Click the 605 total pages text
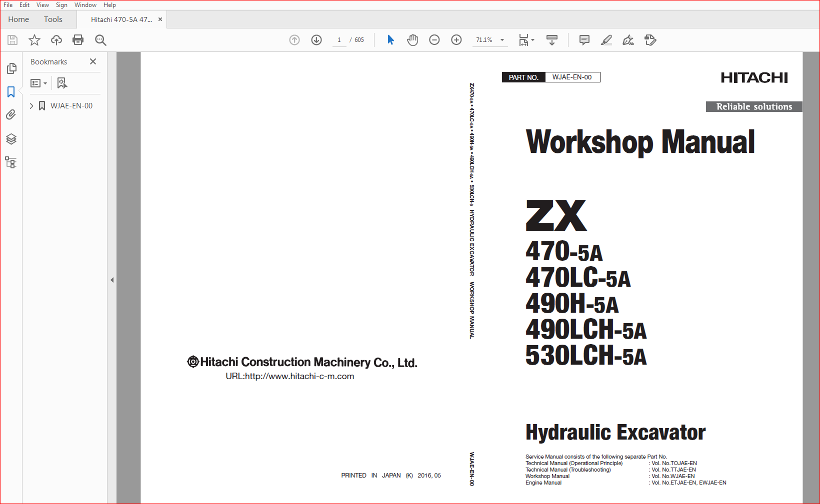This screenshot has height=504, width=820. (359, 40)
